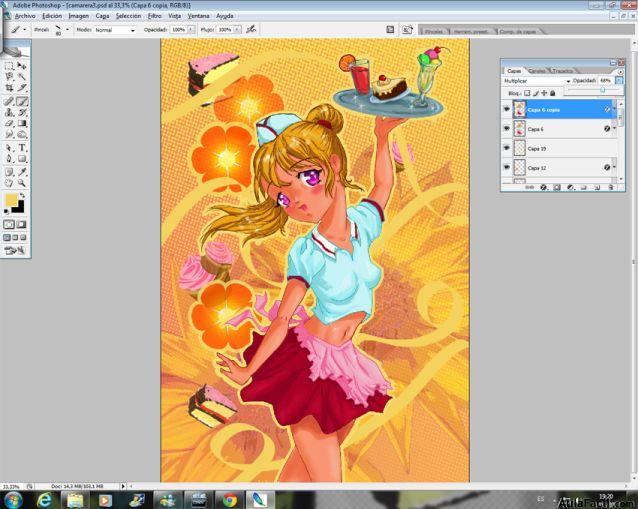The width and height of the screenshot is (638, 509).
Task: Click the layer opacity slider handle
Action: point(603,90)
